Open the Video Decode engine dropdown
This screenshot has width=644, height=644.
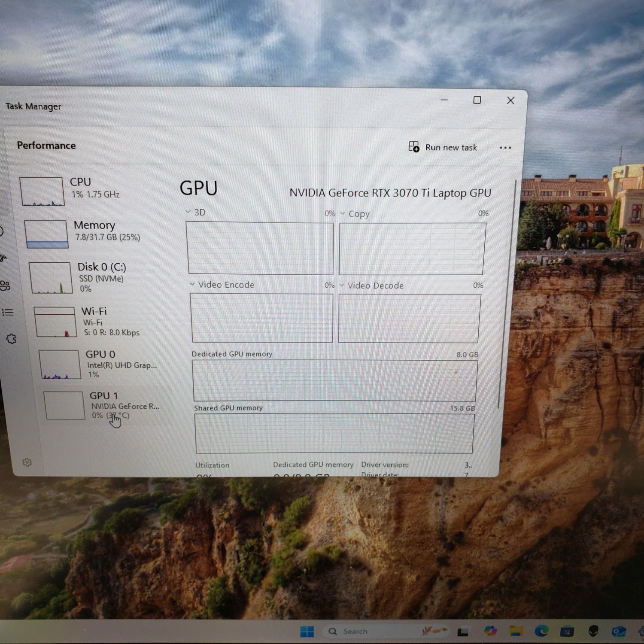click(342, 285)
